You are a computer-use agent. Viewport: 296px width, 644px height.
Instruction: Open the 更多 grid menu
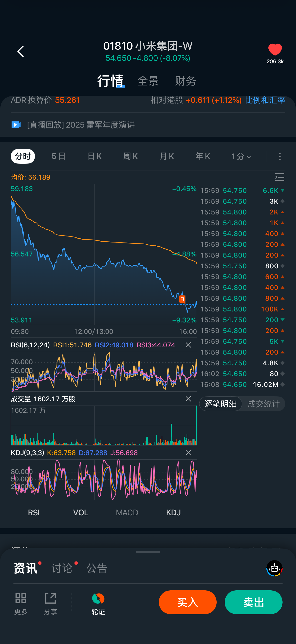click(21, 604)
